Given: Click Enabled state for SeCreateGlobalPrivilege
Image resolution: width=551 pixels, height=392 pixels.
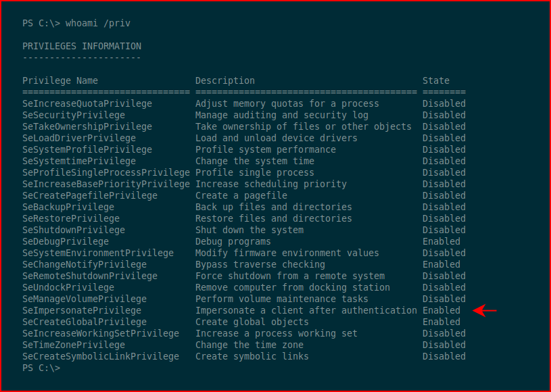Looking at the screenshot, I should [x=441, y=322].
